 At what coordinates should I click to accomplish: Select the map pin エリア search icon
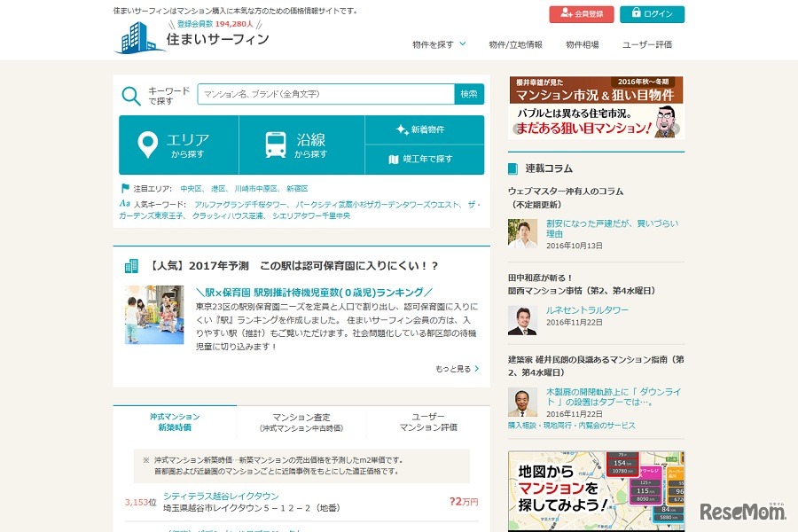[147, 145]
